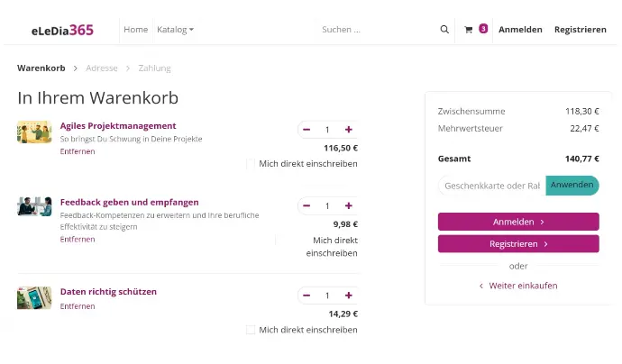
Task: Expand the Katalog dropdown menu
Action: pyautogui.click(x=175, y=30)
